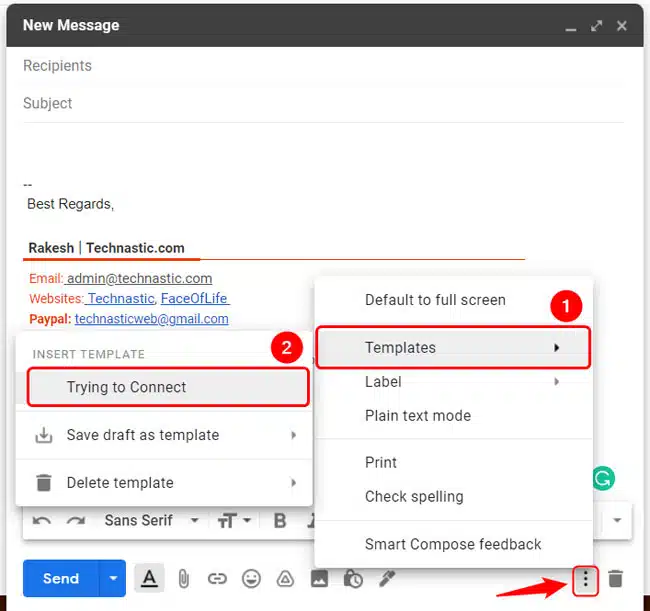Image resolution: width=650 pixels, height=611 pixels.
Task: Discard draft with the trash icon
Action: [x=616, y=579]
